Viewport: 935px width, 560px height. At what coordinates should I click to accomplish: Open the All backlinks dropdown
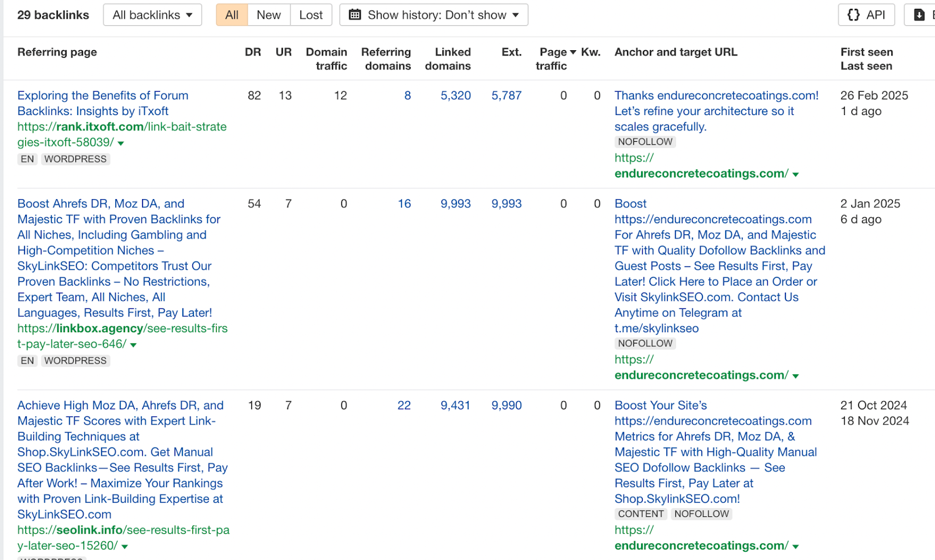[153, 15]
